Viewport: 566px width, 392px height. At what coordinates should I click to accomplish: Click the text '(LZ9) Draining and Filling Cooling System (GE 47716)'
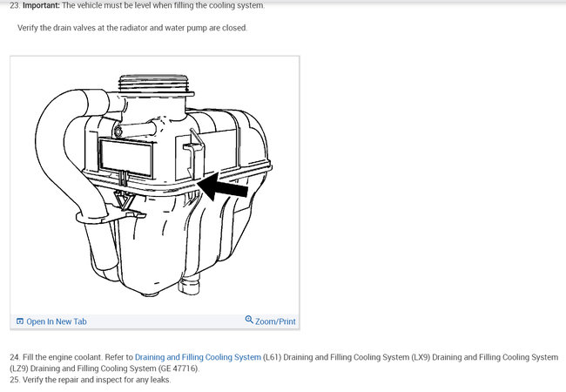coord(104,368)
